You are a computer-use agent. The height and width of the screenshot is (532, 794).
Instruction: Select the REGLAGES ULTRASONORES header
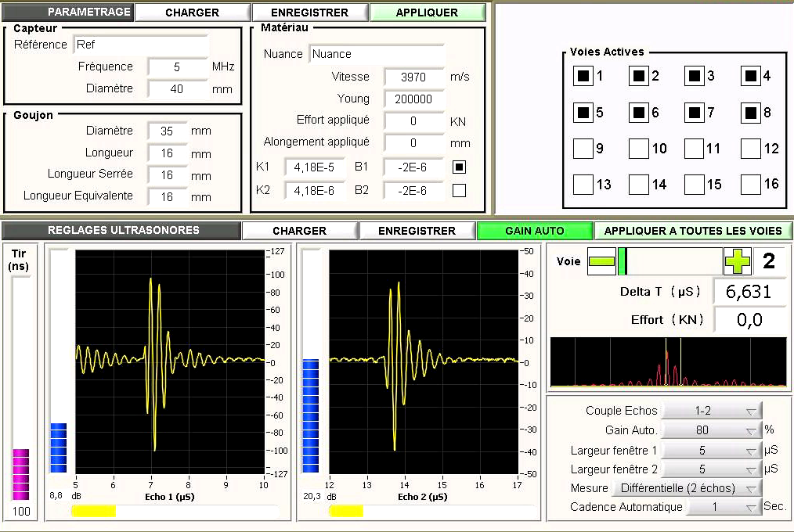123,231
